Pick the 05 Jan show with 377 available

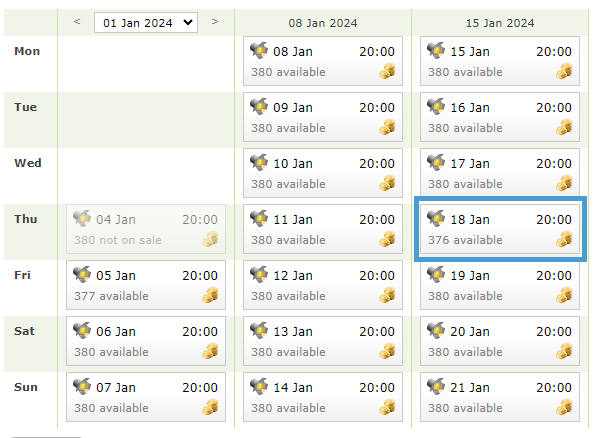pos(146,285)
